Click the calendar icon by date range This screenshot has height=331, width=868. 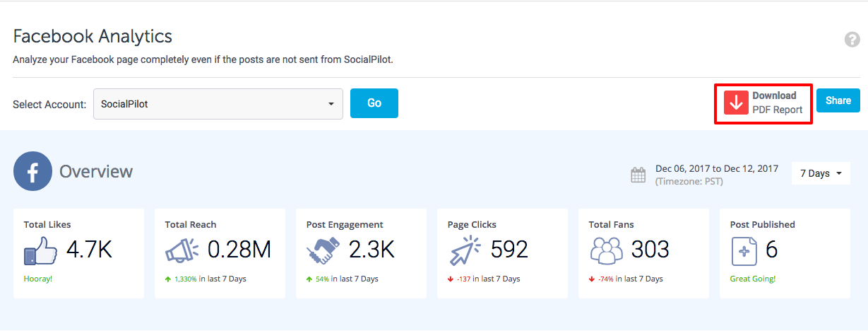(638, 175)
